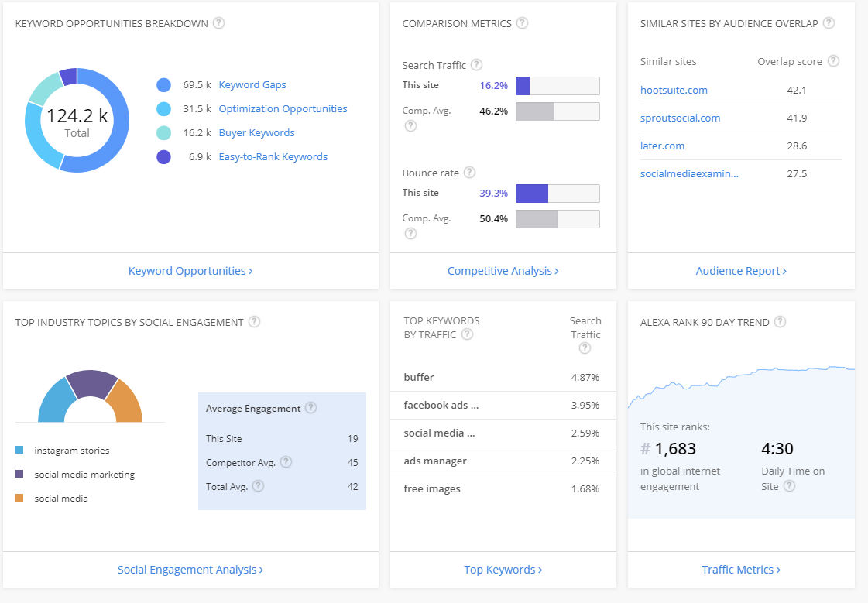Click help icon under Daily Time on Site
Viewport: 868px width, 603px height.
point(789,486)
